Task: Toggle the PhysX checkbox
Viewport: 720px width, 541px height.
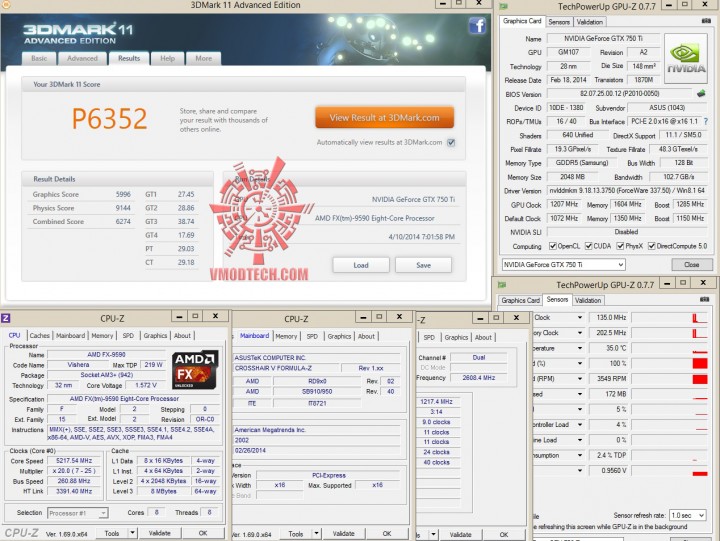Action: 620,246
